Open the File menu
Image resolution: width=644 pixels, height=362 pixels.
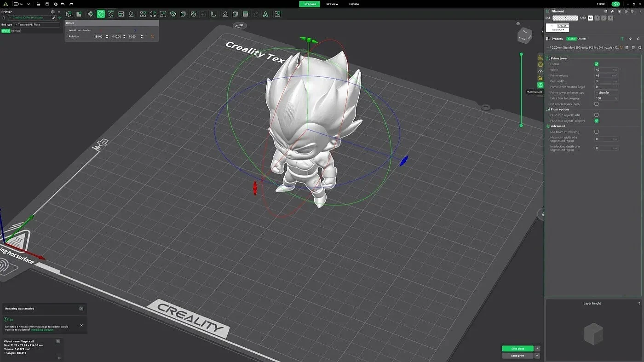[17, 4]
